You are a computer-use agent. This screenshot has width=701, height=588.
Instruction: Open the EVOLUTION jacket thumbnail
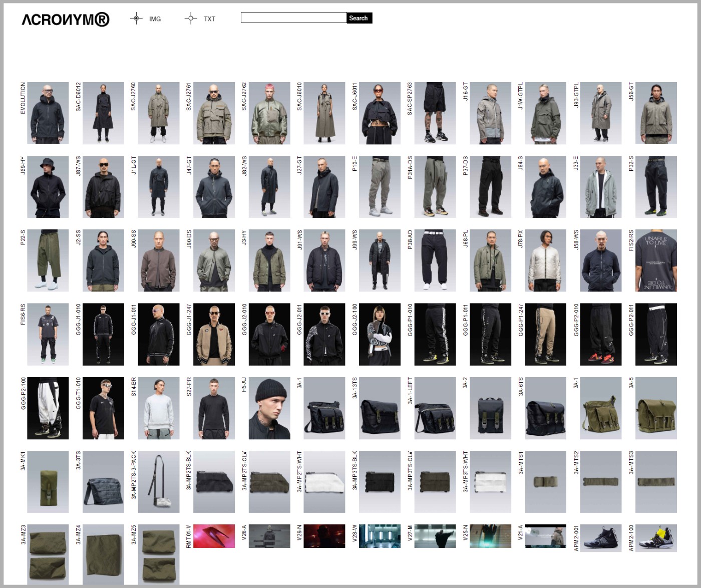click(x=48, y=113)
